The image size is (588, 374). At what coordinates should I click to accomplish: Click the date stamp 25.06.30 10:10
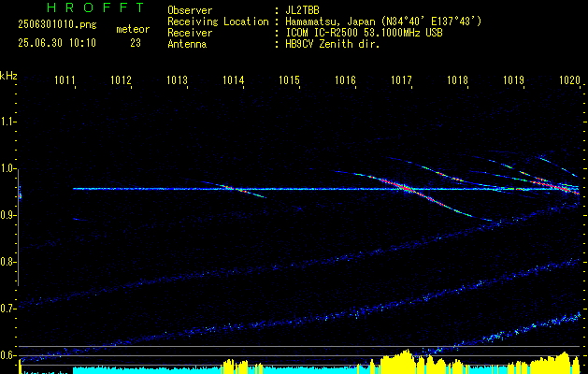click(x=57, y=43)
